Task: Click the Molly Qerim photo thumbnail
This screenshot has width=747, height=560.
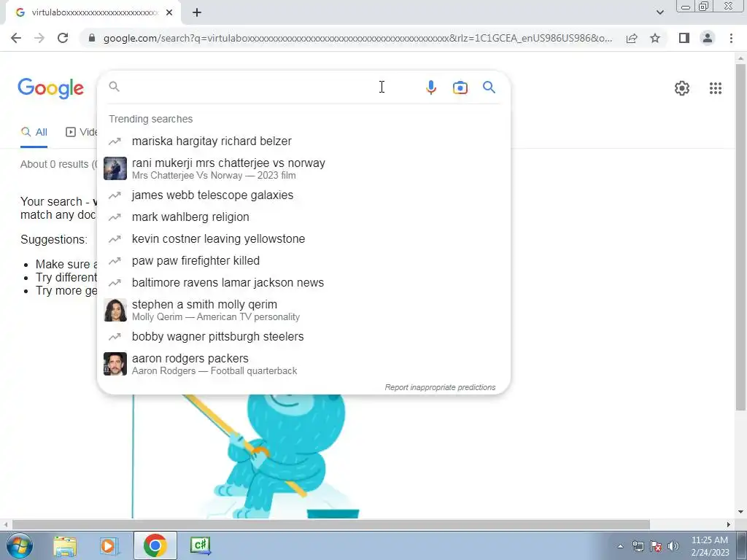Action: [115, 310]
